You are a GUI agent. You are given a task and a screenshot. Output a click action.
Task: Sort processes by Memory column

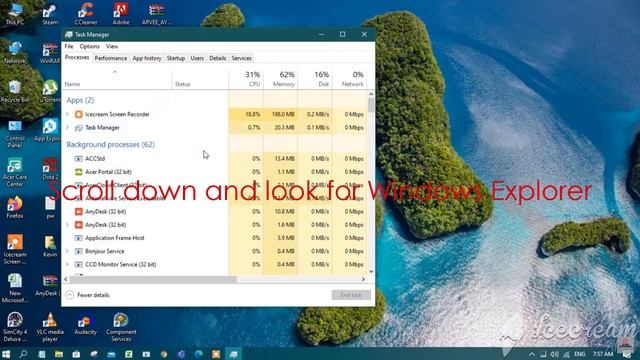[x=280, y=79]
